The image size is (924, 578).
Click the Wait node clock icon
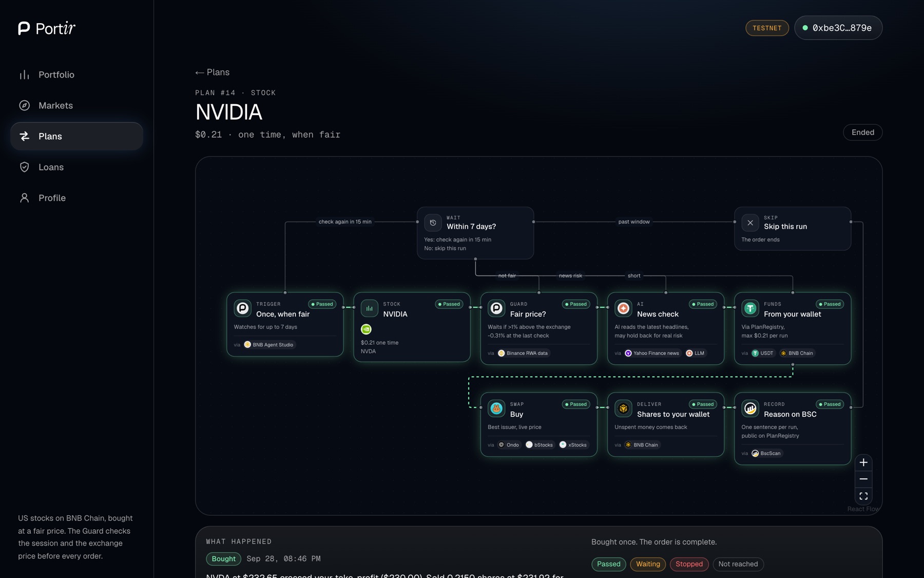[x=433, y=222]
